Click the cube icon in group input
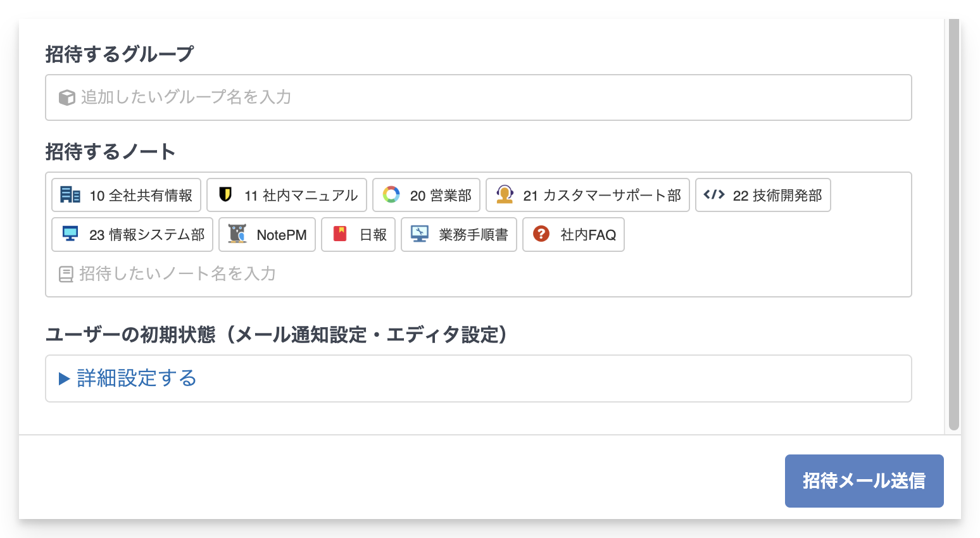Screen dimensions: 980x538 [67, 97]
